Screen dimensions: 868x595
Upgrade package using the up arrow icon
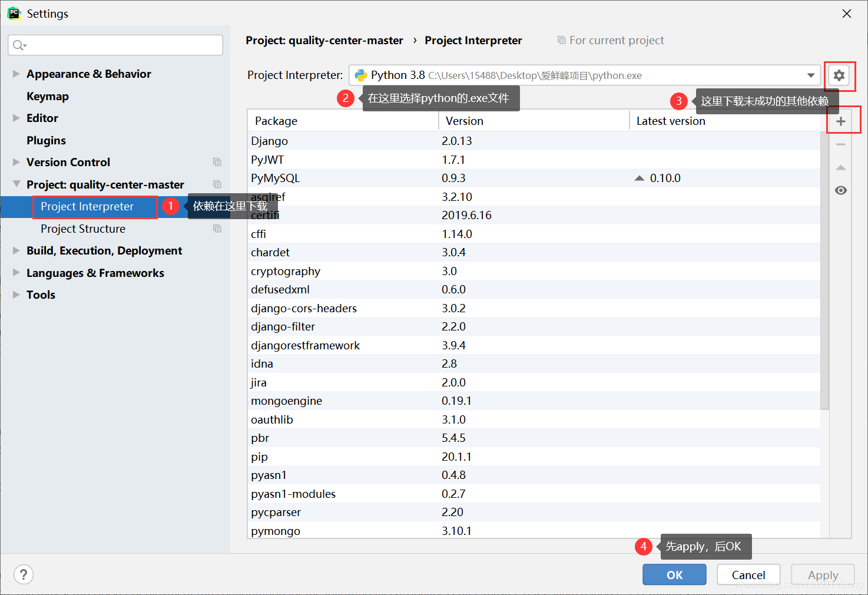(x=841, y=168)
